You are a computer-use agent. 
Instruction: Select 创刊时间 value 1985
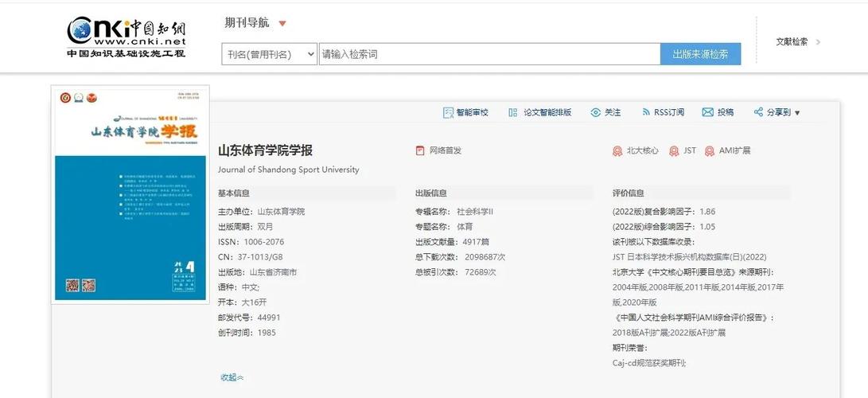click(267, 333)
